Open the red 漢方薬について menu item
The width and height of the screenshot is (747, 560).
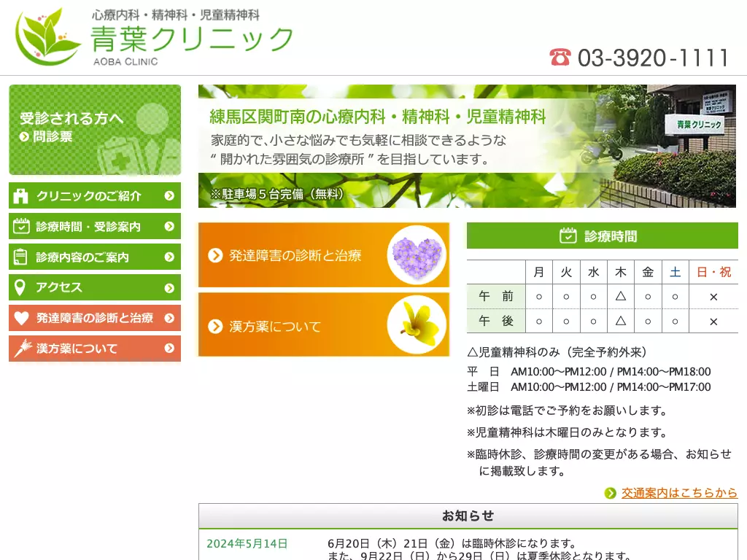pyautogui.click(x=95, y=348)
